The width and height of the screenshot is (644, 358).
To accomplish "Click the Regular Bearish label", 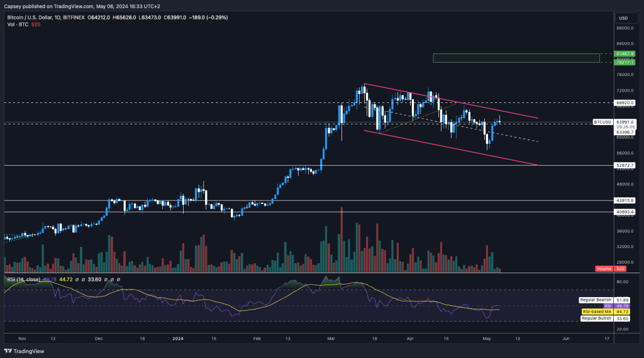I will click(596, 300).
